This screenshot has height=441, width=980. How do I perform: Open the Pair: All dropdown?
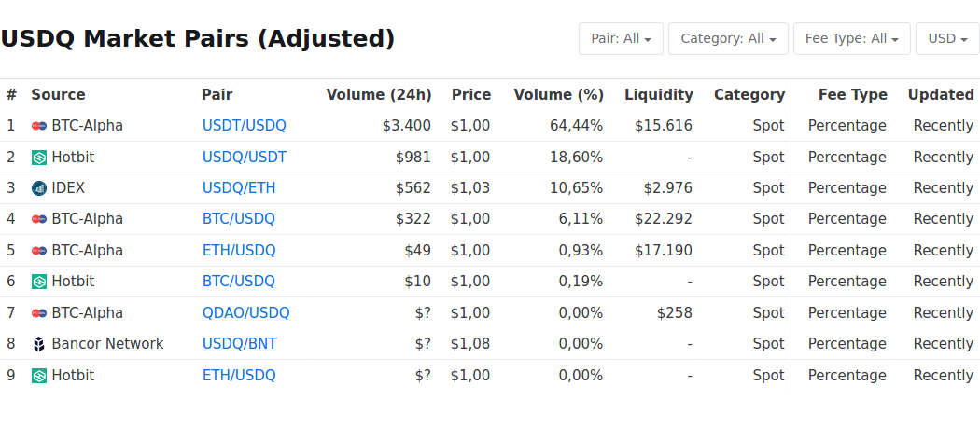pyautogui.click(x=621, y=39)
